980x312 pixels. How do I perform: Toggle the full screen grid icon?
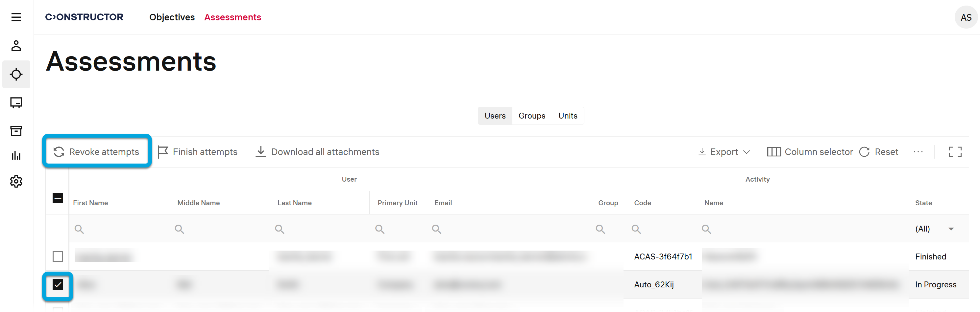tap(954, 152)
